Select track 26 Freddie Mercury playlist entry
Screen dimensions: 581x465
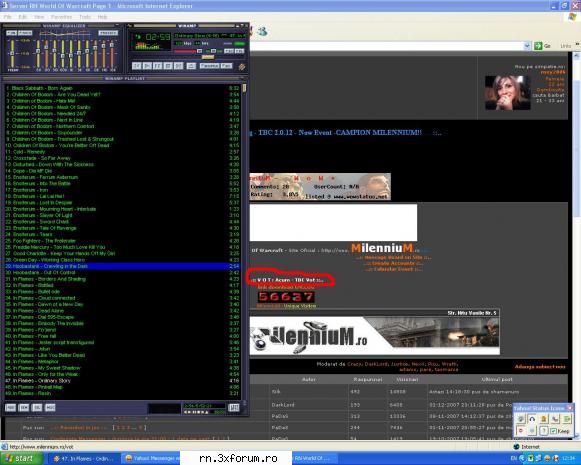[123, 247]
